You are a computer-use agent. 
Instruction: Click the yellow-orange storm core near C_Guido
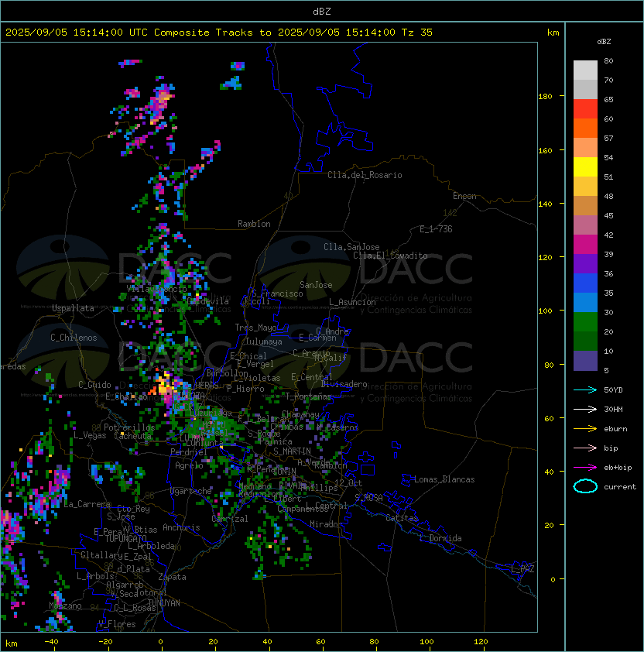pyautogui.click(x=164, y=386)
